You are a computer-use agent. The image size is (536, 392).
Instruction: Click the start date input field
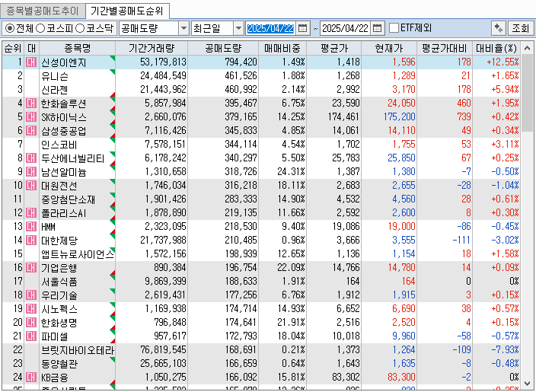pos(270,28)
